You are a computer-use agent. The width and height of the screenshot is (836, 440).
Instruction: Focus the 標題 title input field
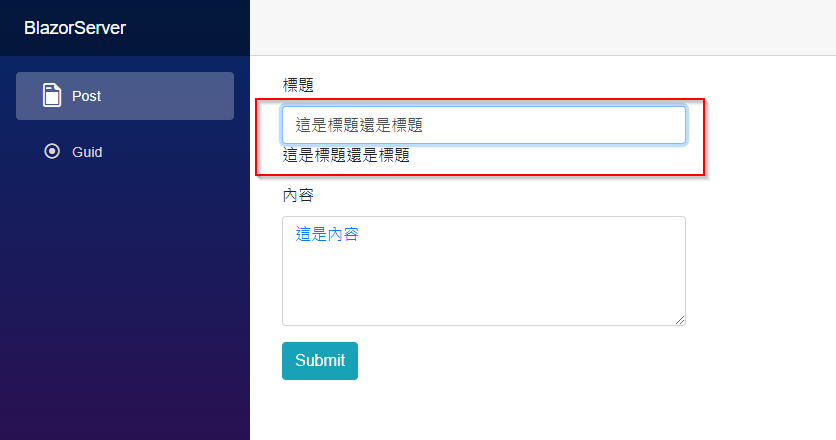coord(484,125)
